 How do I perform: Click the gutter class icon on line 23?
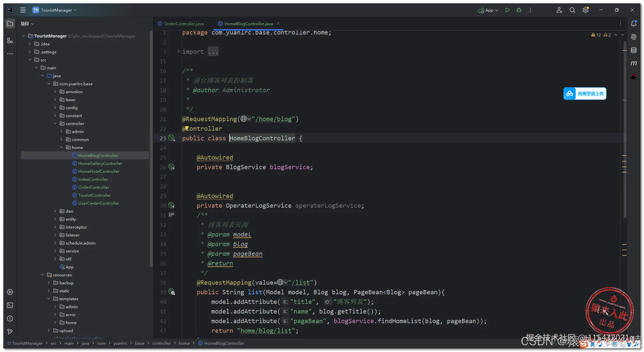[172, 138]
